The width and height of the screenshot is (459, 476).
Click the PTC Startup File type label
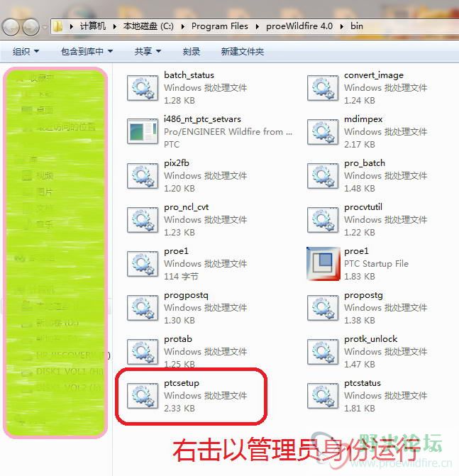(376, 263)
